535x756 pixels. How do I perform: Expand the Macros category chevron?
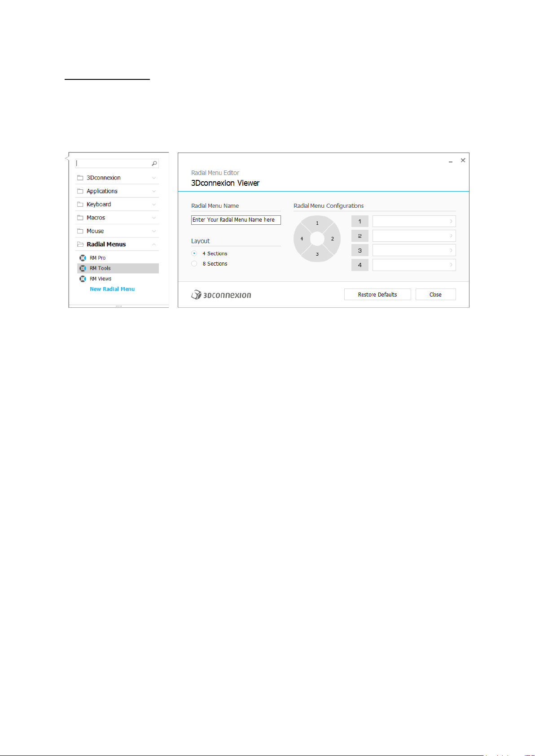[x=154, y=218]
